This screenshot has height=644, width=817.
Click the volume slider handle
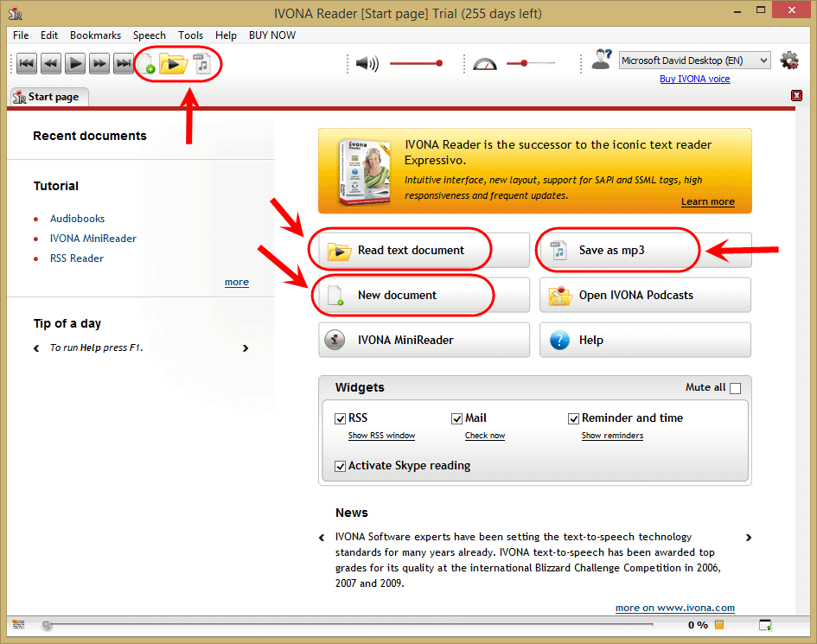pyautogui.click(x=439, y=63)
